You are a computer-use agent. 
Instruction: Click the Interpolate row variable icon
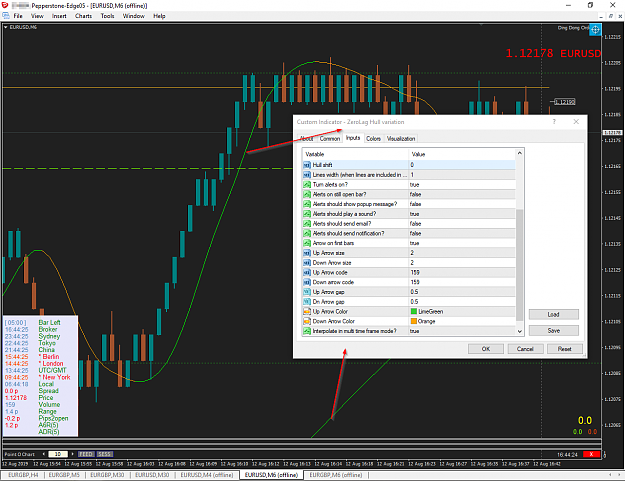pyautogui.click(x=307, y=331)
